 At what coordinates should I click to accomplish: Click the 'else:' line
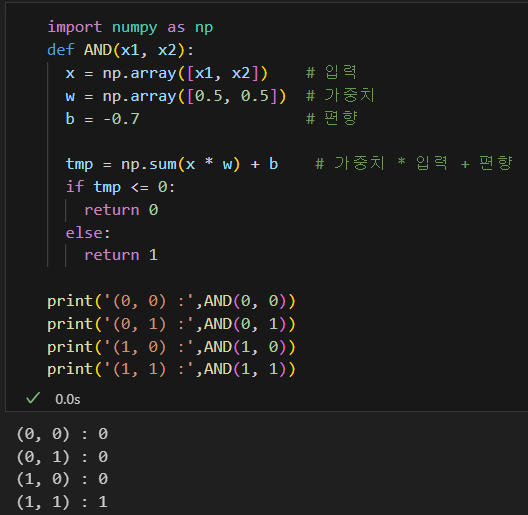[88, 233]
